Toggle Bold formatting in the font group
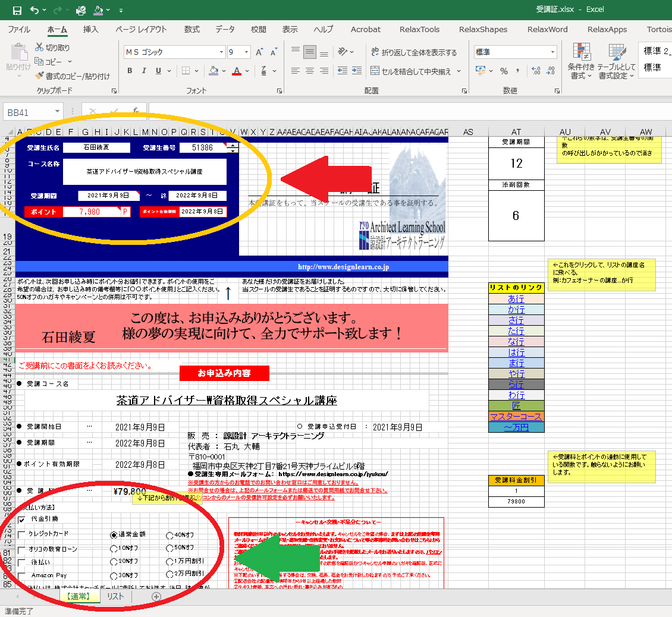This screenshot has width=672, height=617. pos(130,71)
